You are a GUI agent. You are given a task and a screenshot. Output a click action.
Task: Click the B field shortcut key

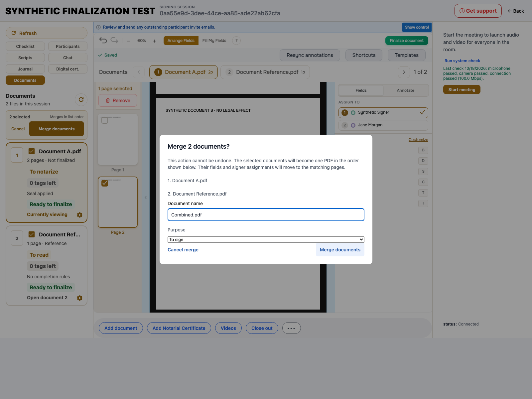click(x=423, y=150)
